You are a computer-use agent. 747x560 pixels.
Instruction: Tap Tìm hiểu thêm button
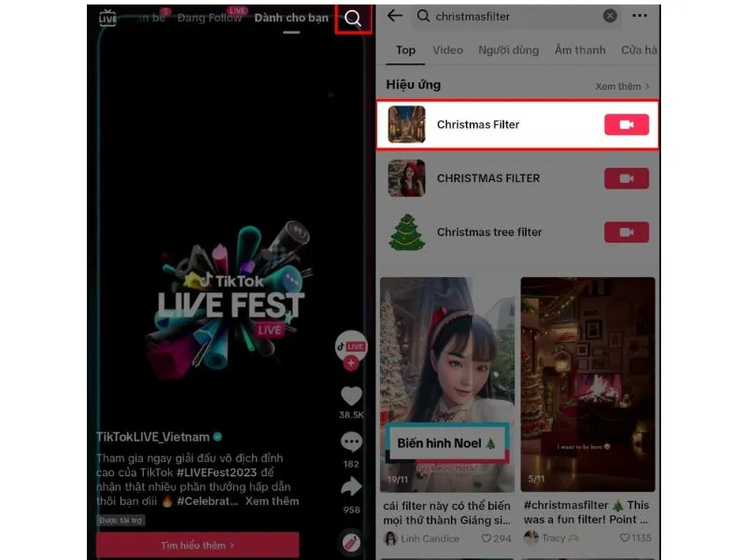[198, 545]
